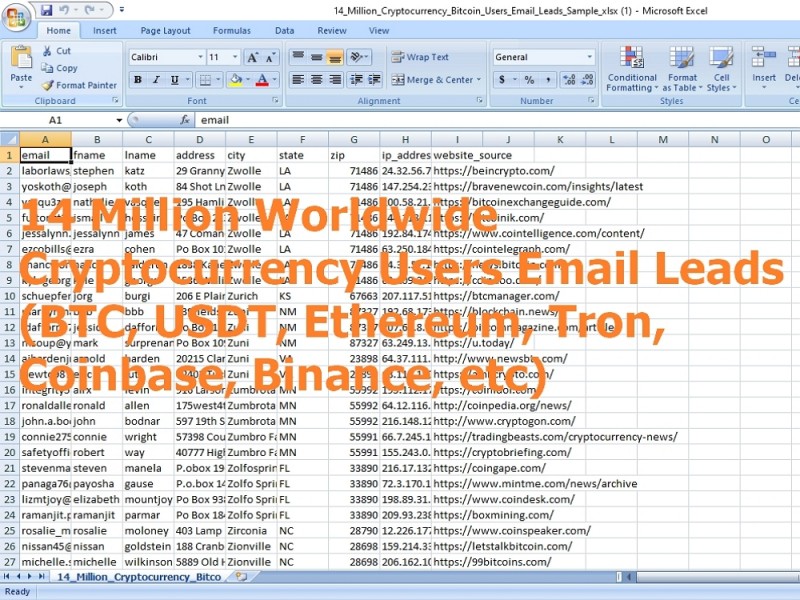The image size is (800, 600).
Task: Apply comma style
Action: (x=548, y=80)
